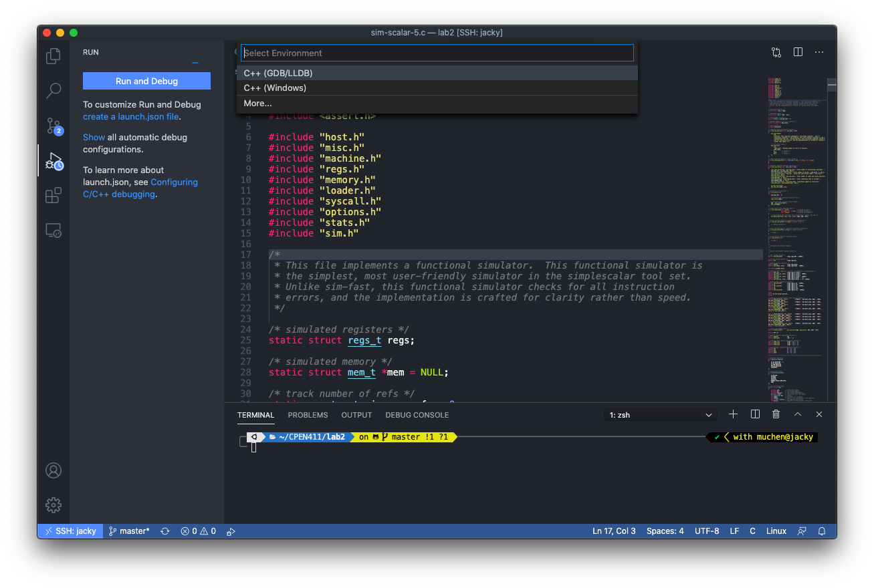Click 'create a launch.json file' link
The height and width of the screenshot is (588, 874).
click(x=130, y=116)
